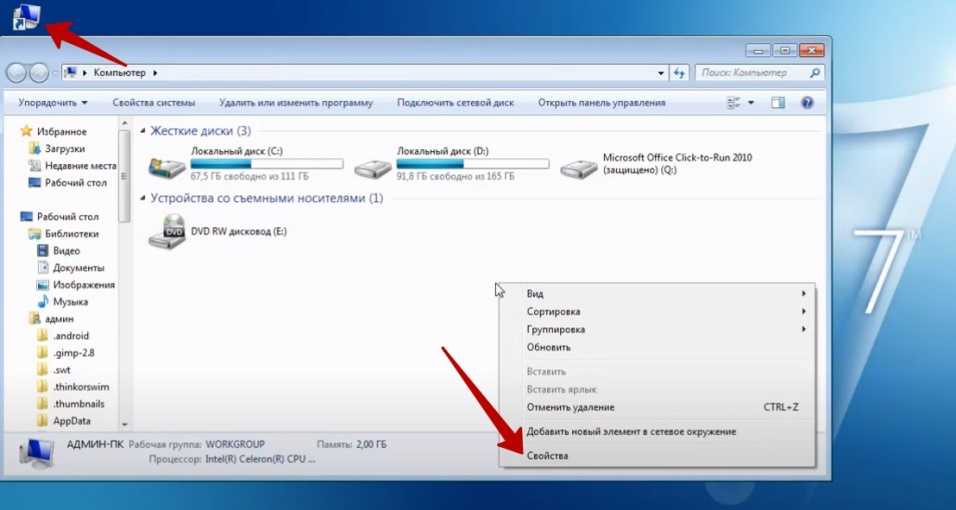The width and height of the screenshot is (956, 510).
Task: Collapse Устройства со съемными носителями group
Action: point(143,198)
